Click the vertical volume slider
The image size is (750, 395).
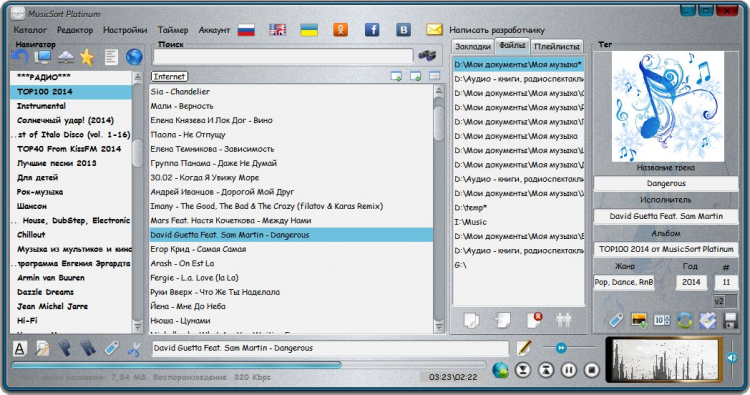click(x=732, y=360)
